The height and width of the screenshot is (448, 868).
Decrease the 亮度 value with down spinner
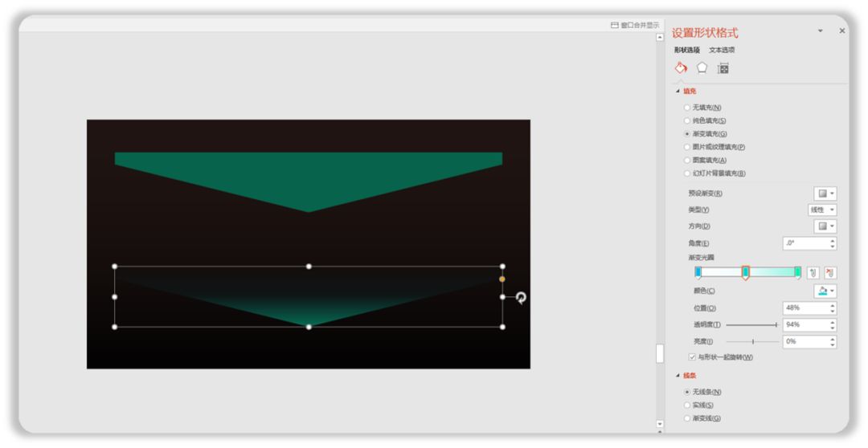(833, 345)
